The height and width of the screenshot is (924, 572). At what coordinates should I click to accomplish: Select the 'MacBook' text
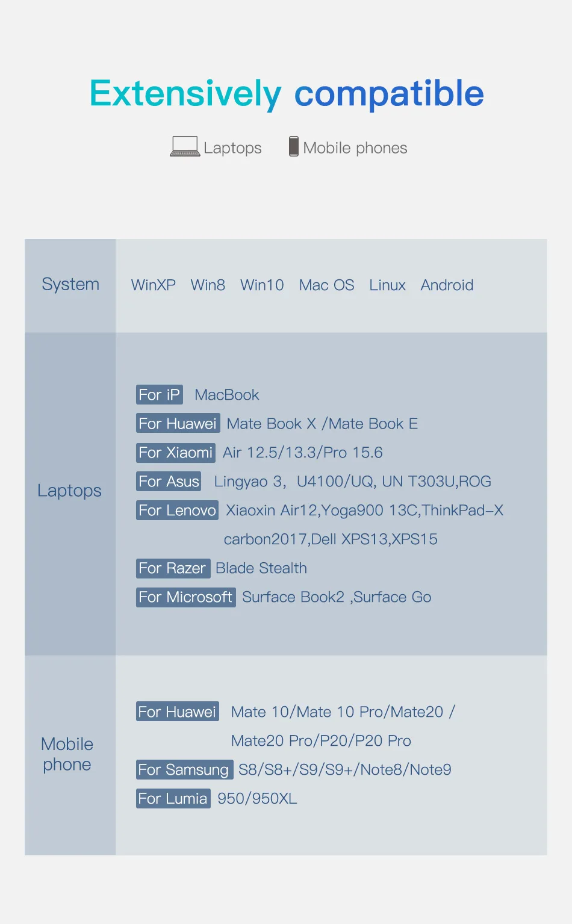pyautogui.click(x=226, y=395)
